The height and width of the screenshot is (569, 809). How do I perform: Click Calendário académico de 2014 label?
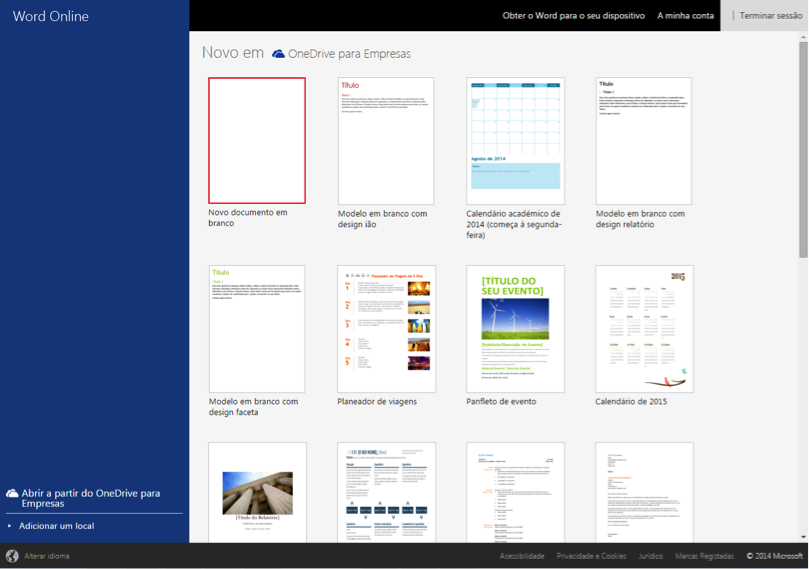click(513, 224)
